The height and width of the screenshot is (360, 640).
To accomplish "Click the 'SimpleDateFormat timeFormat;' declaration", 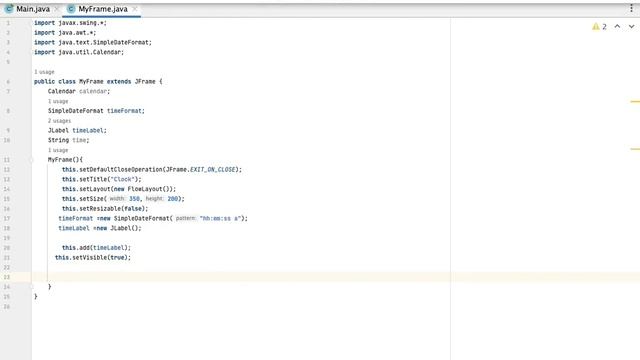I will (96, 111).
